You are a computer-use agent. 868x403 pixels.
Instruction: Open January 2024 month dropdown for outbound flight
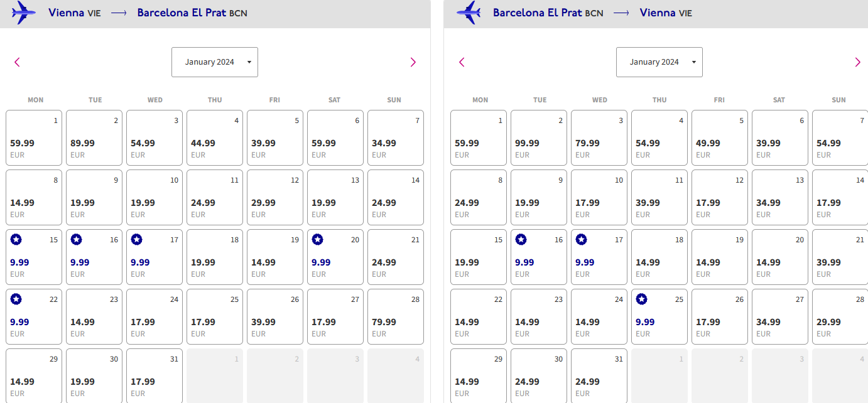pyautogui.click(x=215, y=62)
